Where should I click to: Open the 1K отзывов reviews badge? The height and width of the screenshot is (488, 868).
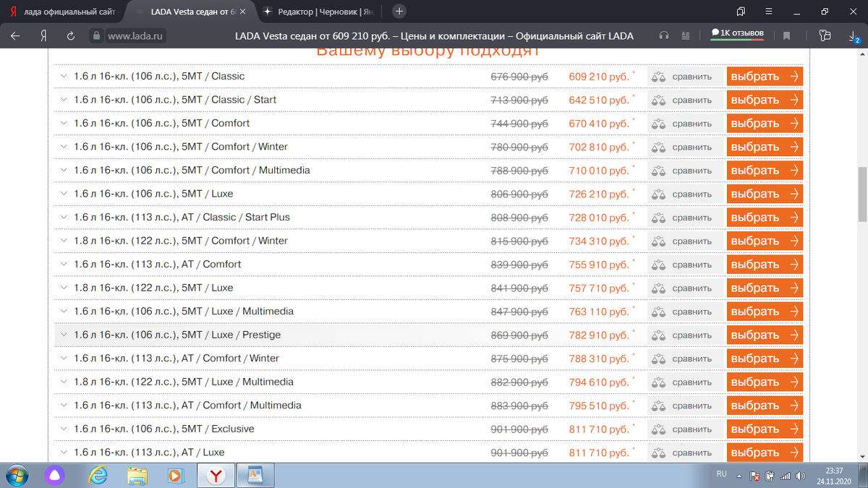click(x=739, y=33)
